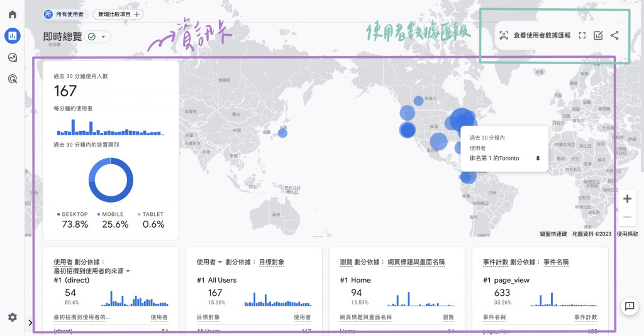Click #1 All Users entry
Image resolution: width=644 pixels, height=336 pixels.
(216, 280)
